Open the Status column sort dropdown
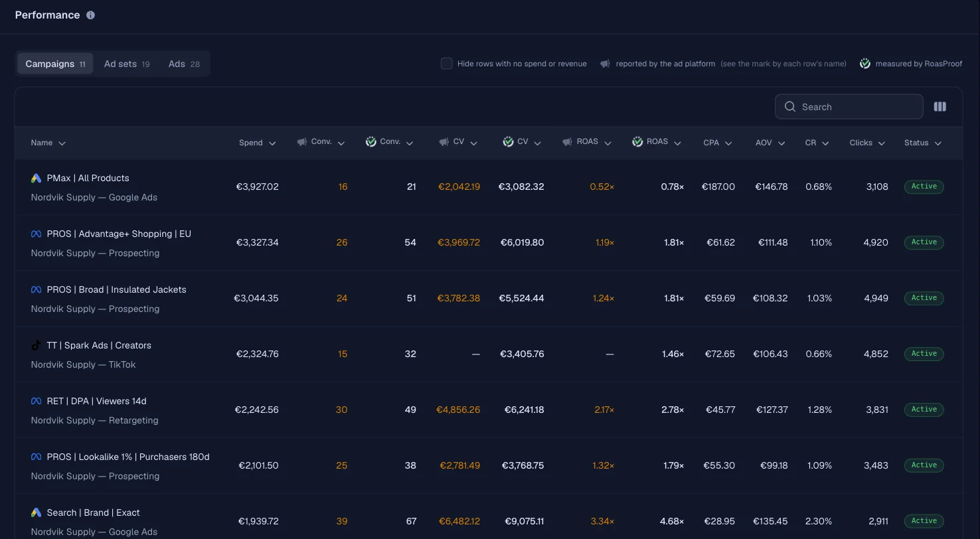 click(938, 143)
